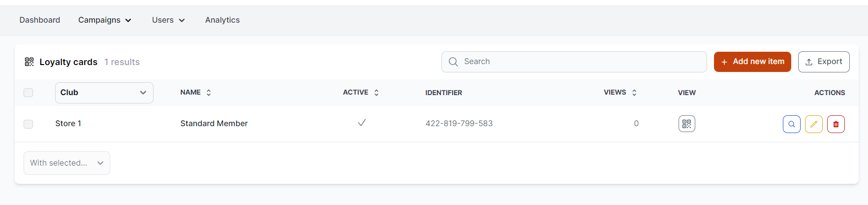Screen dimensions: 868x205
Task: Go to the Dashboard page
Action: pyautogui.click(x=40, y=20)
